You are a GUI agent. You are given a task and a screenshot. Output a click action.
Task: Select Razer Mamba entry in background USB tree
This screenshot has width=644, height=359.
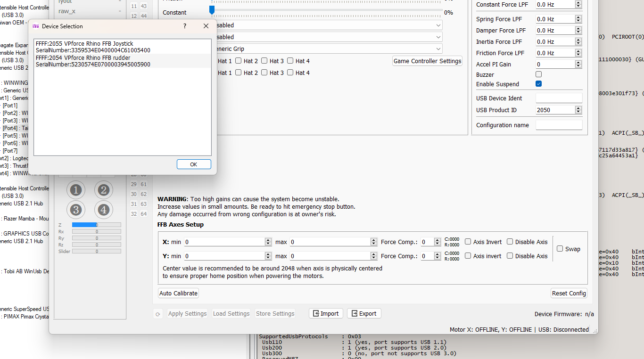25,219
